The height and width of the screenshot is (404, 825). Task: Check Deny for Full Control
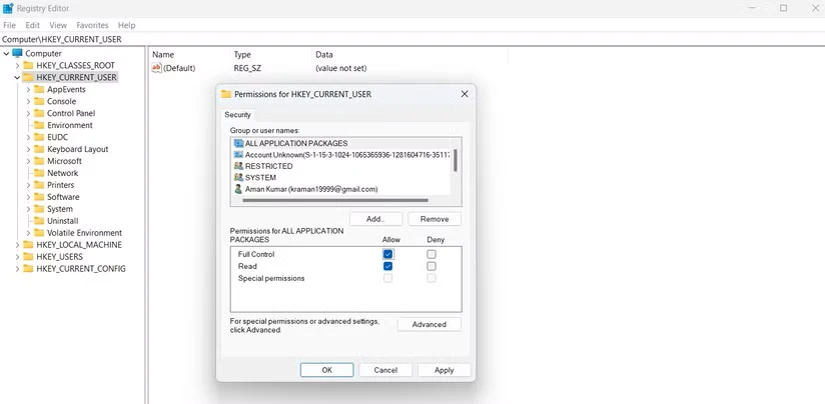pyautogui.click(x=431, y=254)
